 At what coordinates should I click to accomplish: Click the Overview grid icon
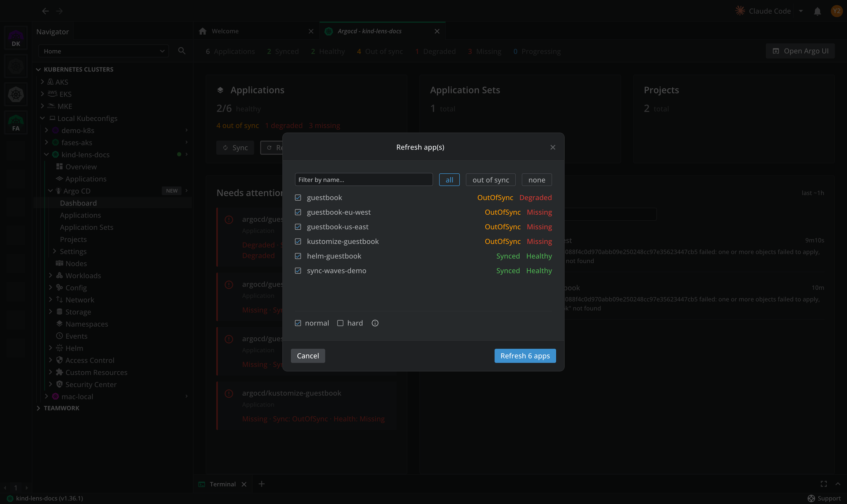(60, 167)
